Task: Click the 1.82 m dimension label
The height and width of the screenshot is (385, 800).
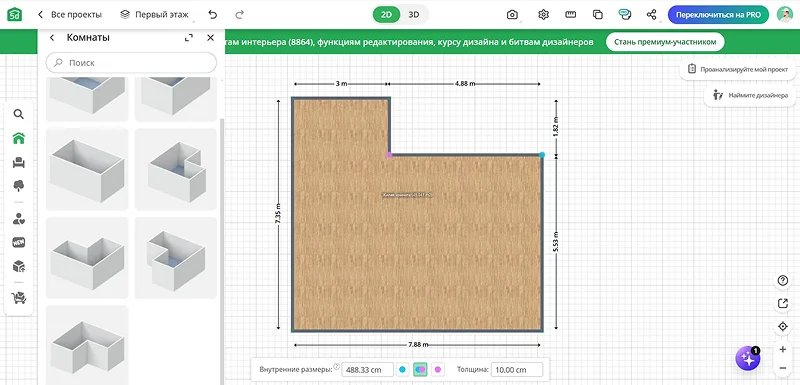Action: [556, 126]
